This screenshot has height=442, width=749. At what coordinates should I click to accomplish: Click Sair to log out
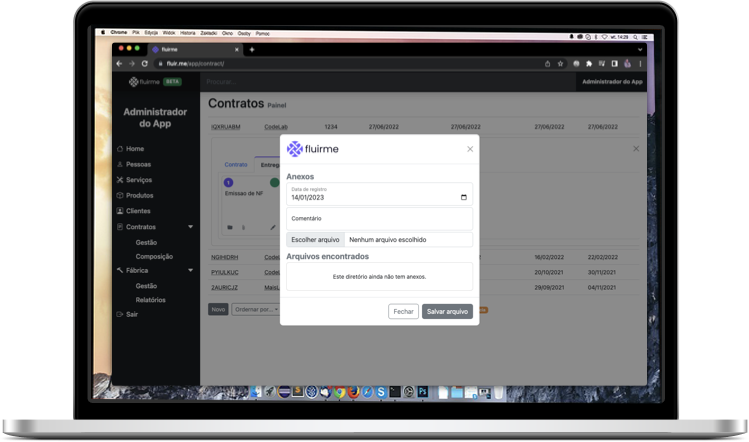131,314
